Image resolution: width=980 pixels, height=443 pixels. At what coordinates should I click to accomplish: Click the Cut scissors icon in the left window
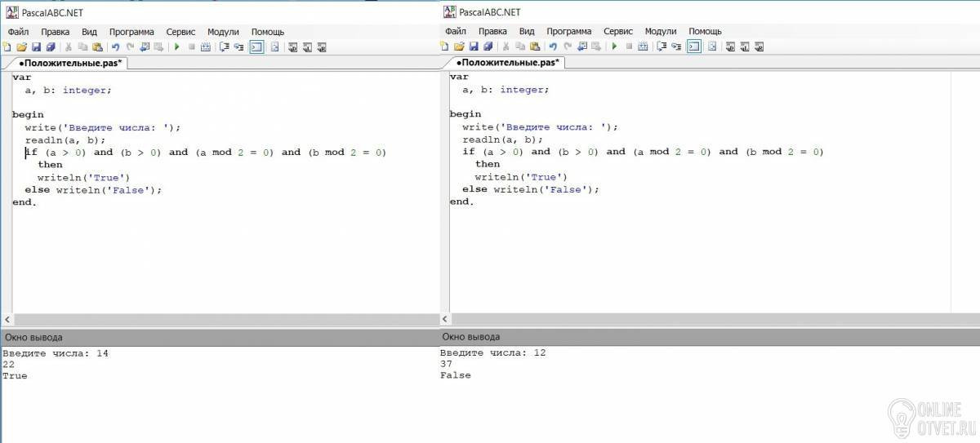69,47
